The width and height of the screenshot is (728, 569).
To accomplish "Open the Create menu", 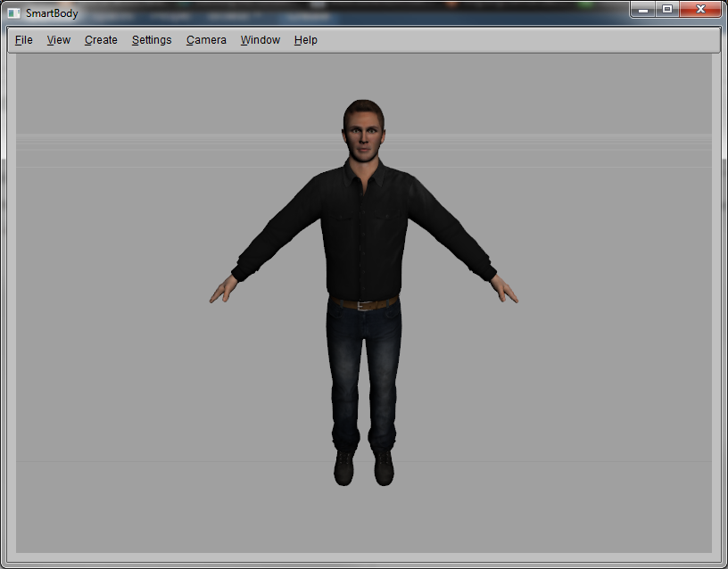I will tap(101, 40).
